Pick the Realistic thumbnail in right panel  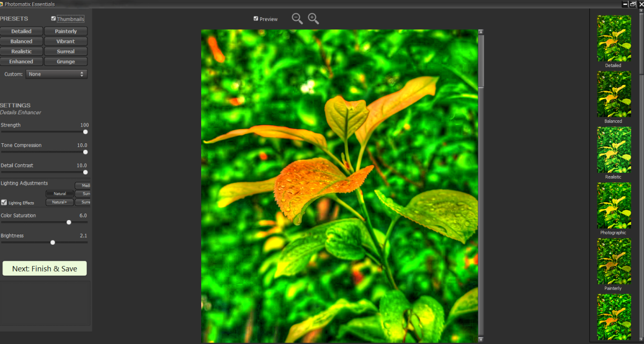click(614, 150)
